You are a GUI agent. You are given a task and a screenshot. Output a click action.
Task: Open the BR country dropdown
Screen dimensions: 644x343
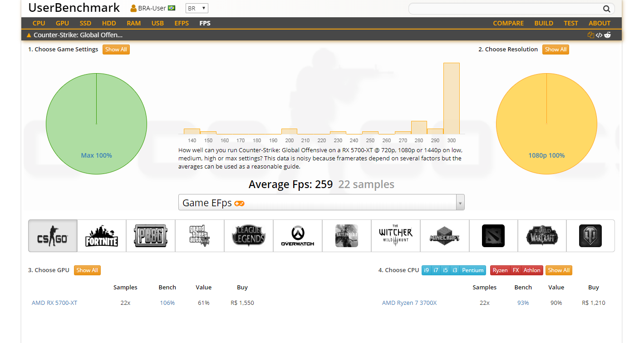point(197,8)
